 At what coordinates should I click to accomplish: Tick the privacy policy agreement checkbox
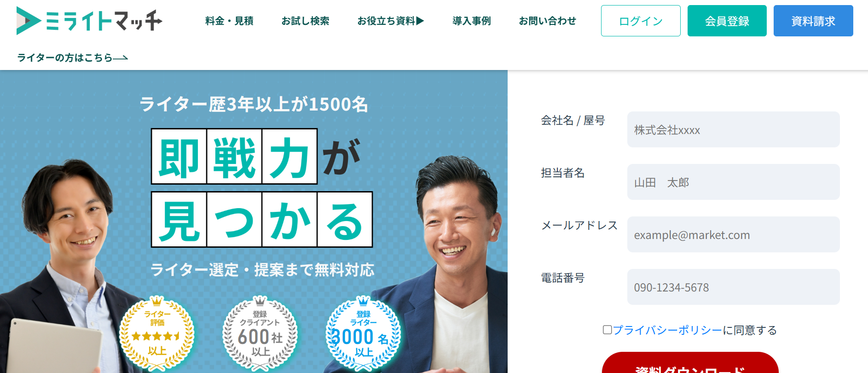click(608, 330)
